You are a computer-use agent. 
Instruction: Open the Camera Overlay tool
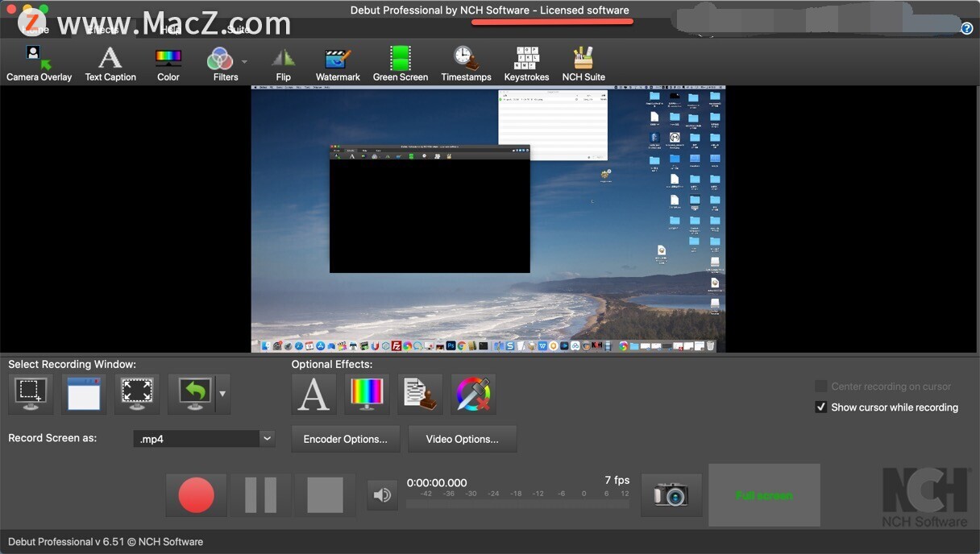(x=39, y=64)
